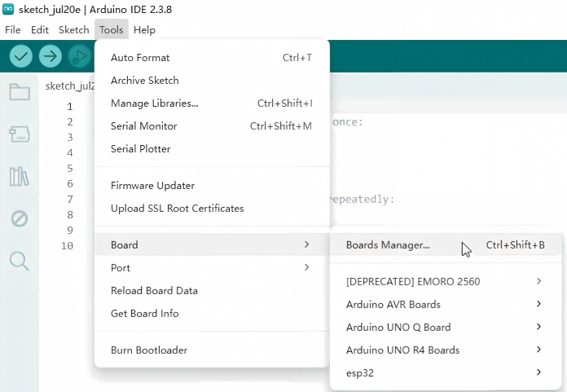Choose Auto Format menu item
The image size is (567, 392).
click(x=212, y=58)
